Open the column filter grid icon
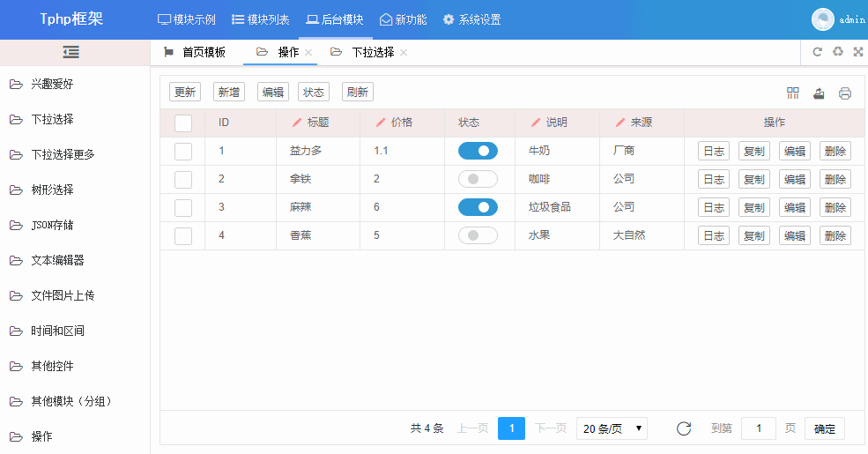The image size is (868, 454). 793,93
